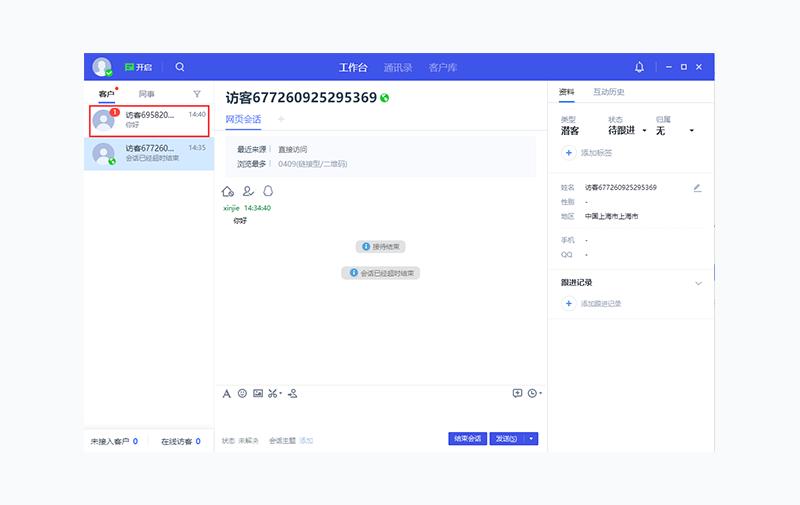Open the 待跟进 status dropdown

(x=627, y=131)
